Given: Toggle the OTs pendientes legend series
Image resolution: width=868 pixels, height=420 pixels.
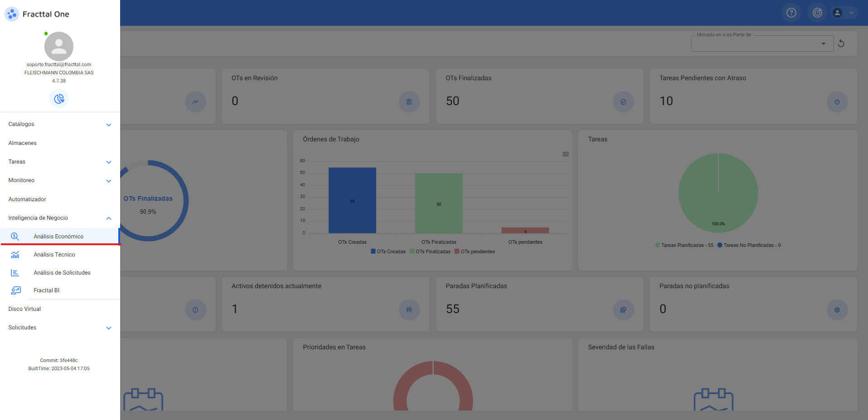Looking at the screenshot, I should pos(475,251).
